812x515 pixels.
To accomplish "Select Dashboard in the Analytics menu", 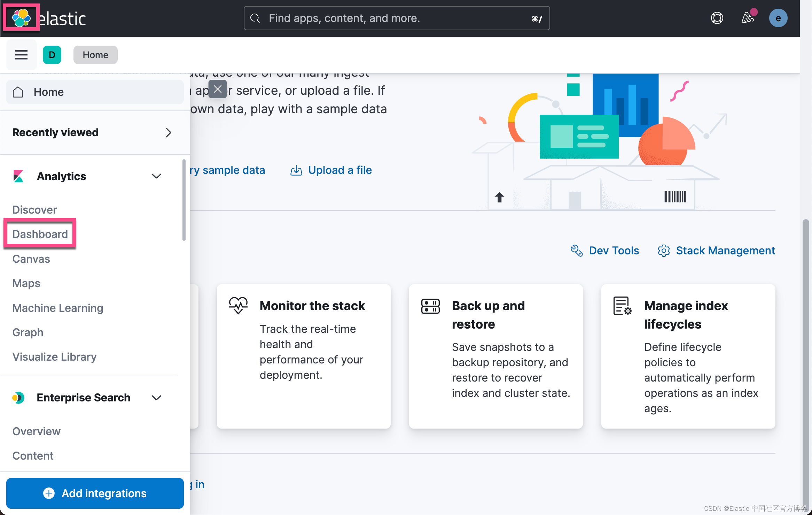I will (40, 234).
